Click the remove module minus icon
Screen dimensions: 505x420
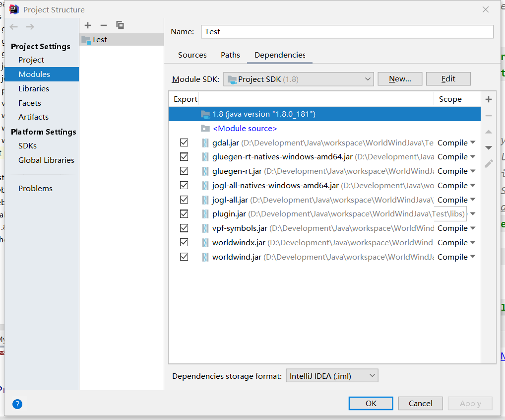(x=103, y=25)
